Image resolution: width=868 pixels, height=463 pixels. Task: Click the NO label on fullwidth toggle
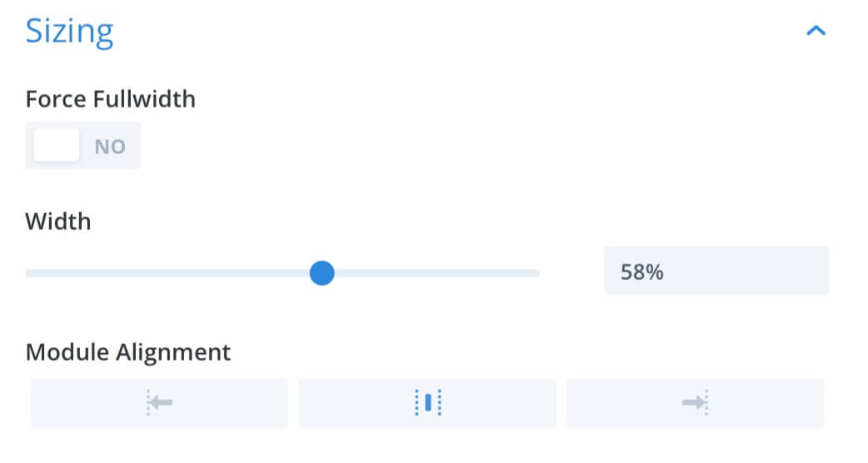point(110,147)
